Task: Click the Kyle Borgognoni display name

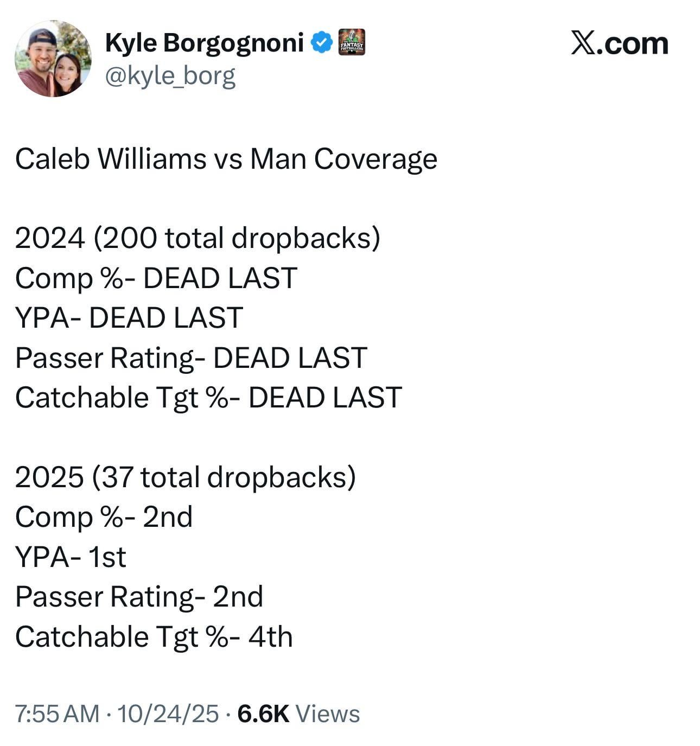Action: (x=204, y=42)
